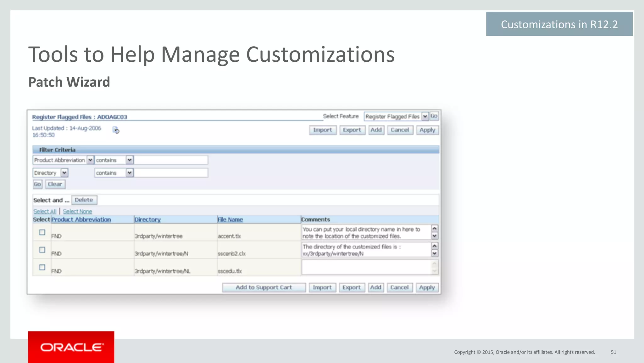Click the bottom Export button
Screen dimensions: 644x363
click(352, 287)
